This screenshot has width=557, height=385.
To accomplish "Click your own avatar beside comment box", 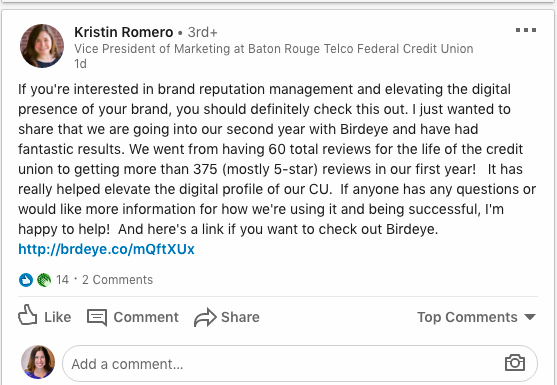I will 38,362.
